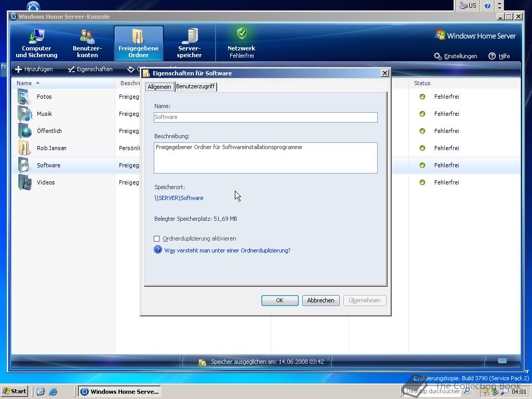Click the US language bar indicator

(468, 5)
